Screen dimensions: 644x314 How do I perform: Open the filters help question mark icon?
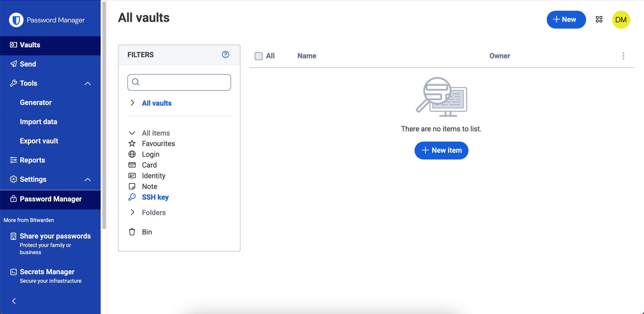click(x=225, y=54)
